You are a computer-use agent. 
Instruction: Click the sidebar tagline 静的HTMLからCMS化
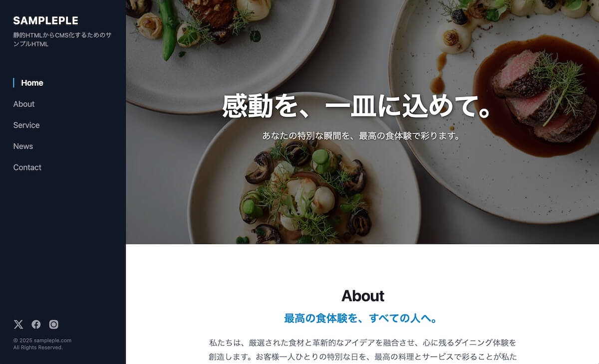pos(62,39)
